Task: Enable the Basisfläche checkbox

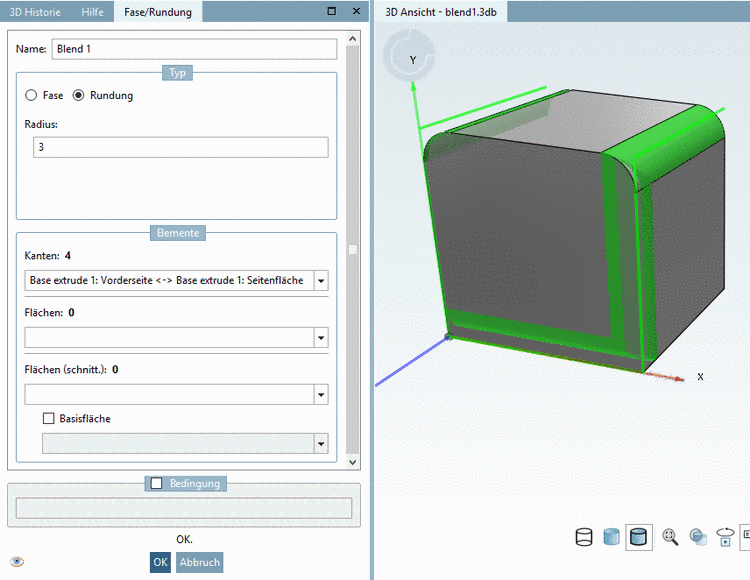Action: point(49,418)
